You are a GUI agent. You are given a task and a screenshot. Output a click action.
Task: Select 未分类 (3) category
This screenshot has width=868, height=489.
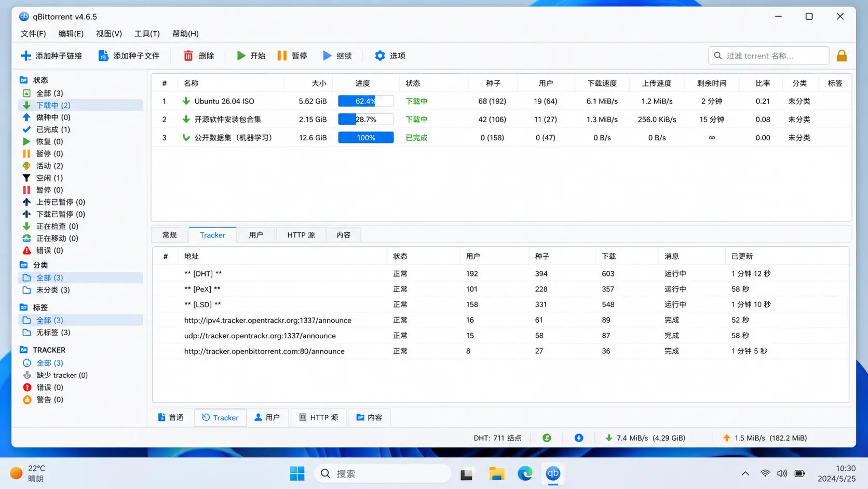pos(81,290)
